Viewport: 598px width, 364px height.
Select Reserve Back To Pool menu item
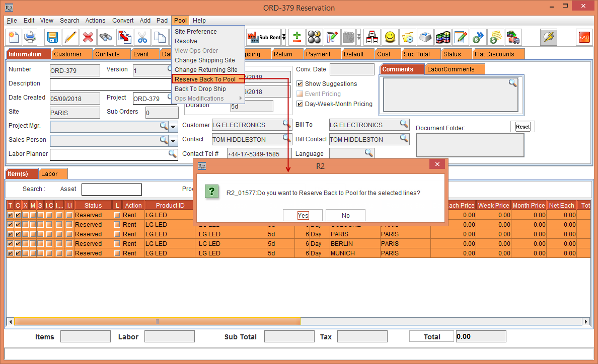click(x=205, y=79)
